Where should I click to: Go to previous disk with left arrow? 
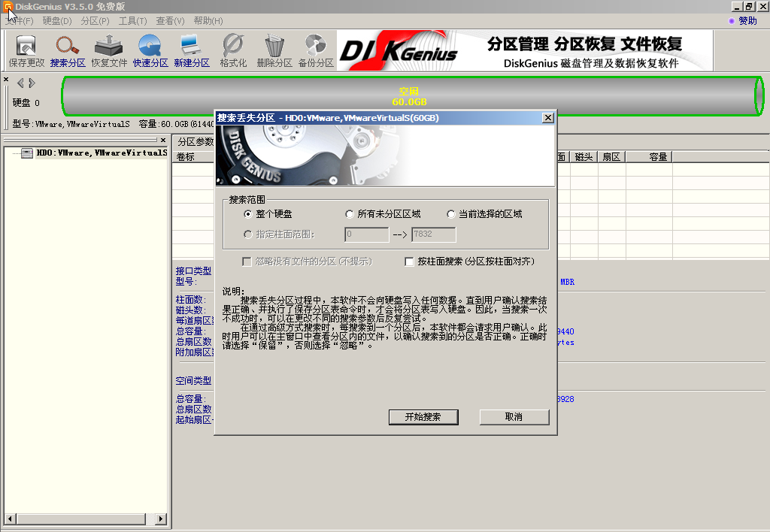(x=20, y=83)
